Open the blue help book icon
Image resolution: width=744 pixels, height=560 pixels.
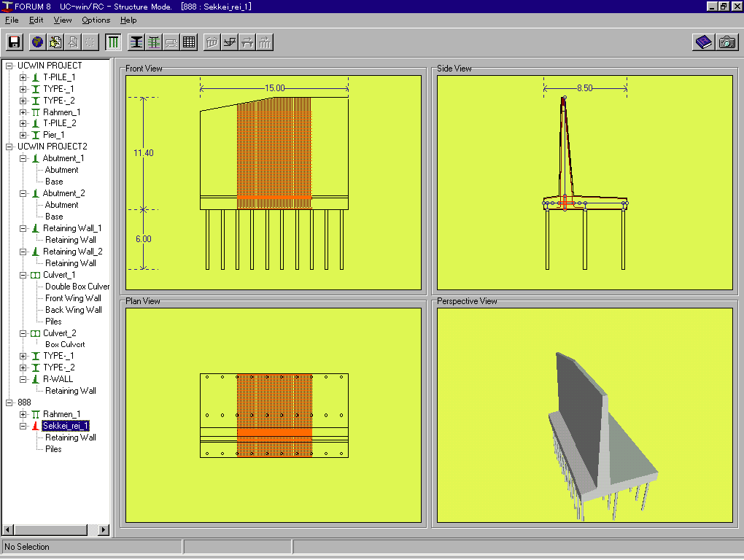(703, 42)
